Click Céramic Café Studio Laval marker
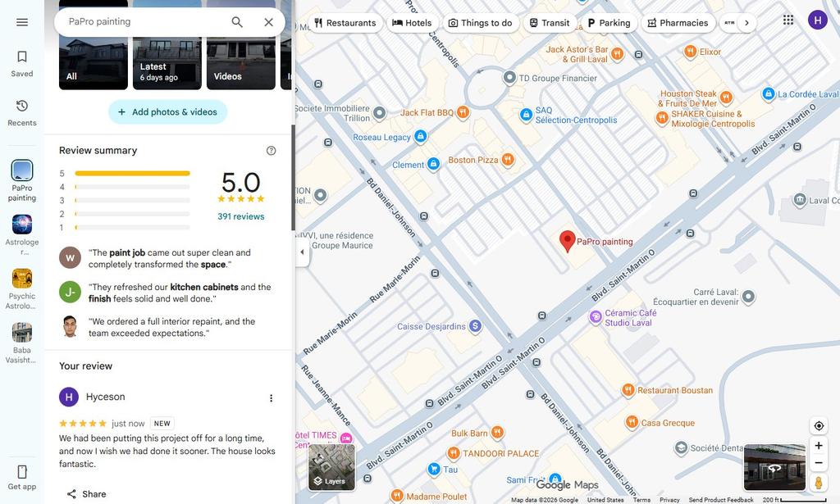This screenshot has height=504, width=840. click(x=596, y=317)
